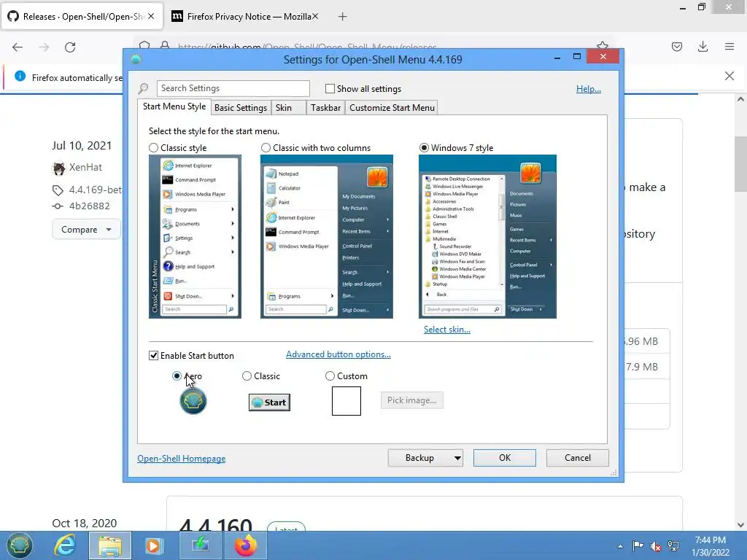747x560 pixels.
Task: Click the Pick image button
Action: point(411,400)
